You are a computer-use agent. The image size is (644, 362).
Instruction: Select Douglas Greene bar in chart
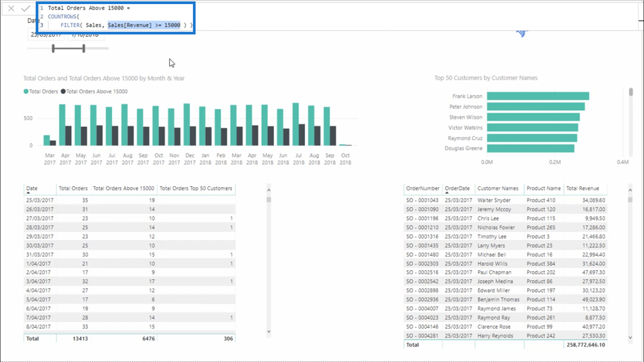pos(530,148)
